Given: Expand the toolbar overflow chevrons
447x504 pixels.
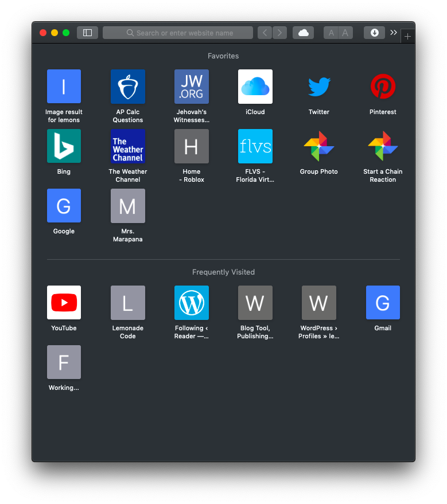Looking at the screenshot, I should click(394, 33).
